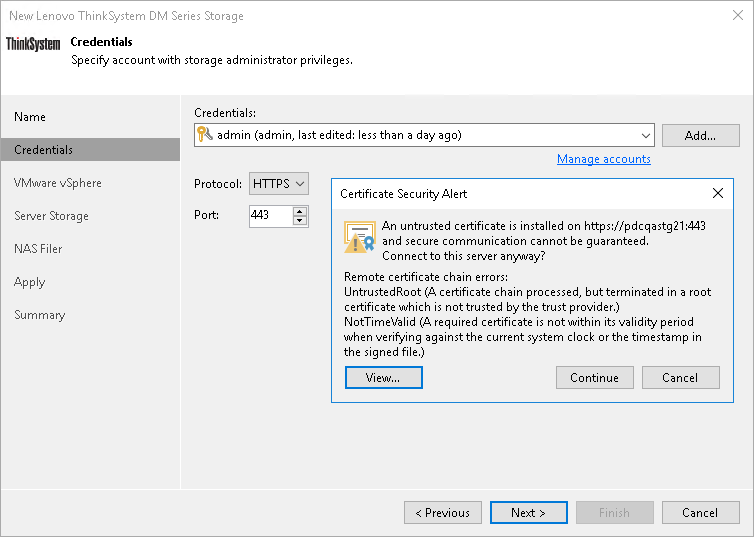Click Continue in the certificate alert
The width and height of the screenshot is (754, 537).
coord(595,377)
